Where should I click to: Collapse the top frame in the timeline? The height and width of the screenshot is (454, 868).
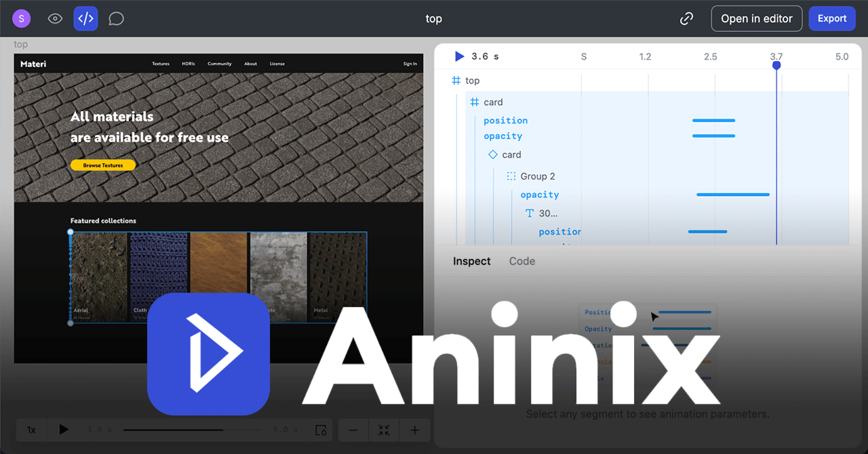457,80
